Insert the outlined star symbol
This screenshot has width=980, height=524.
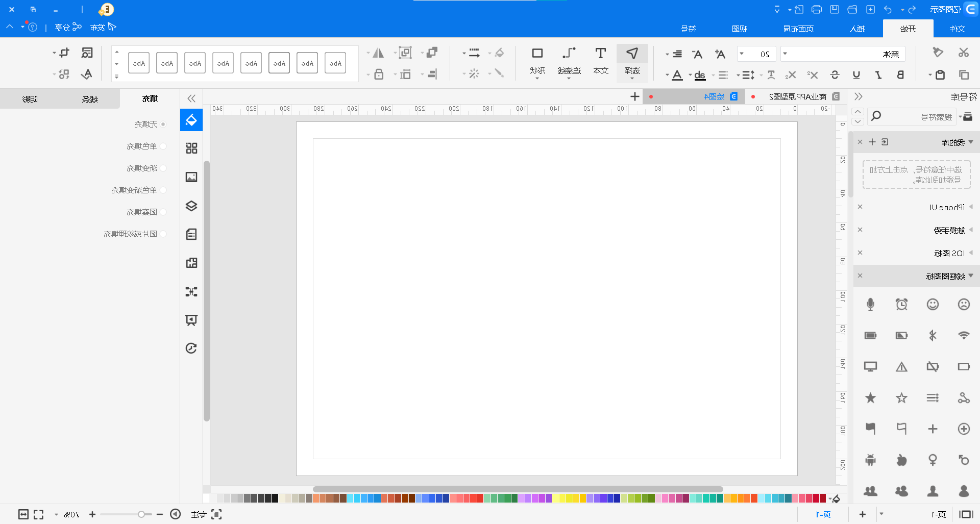[x=902, y=397]
